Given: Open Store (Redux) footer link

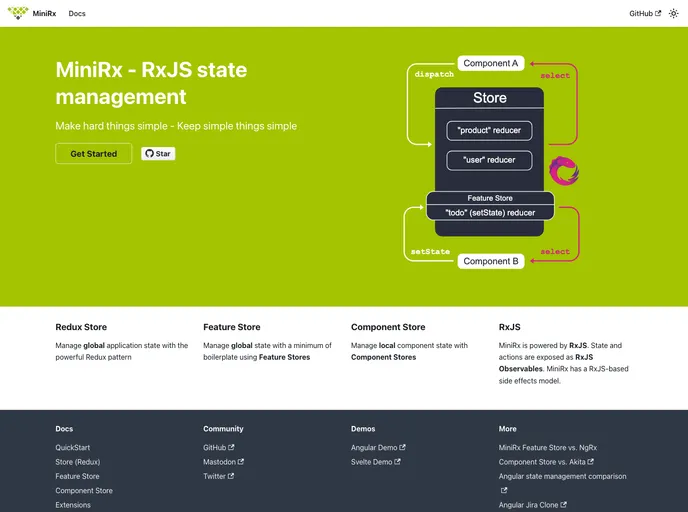Looking at the screenshot, I should pyautogui.click(x=78, y=462).
